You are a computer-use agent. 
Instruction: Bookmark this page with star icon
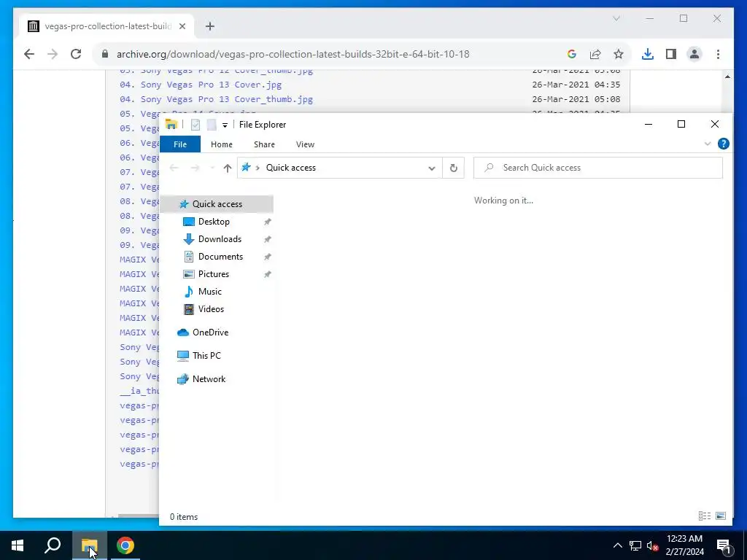(x=619, y=54)
